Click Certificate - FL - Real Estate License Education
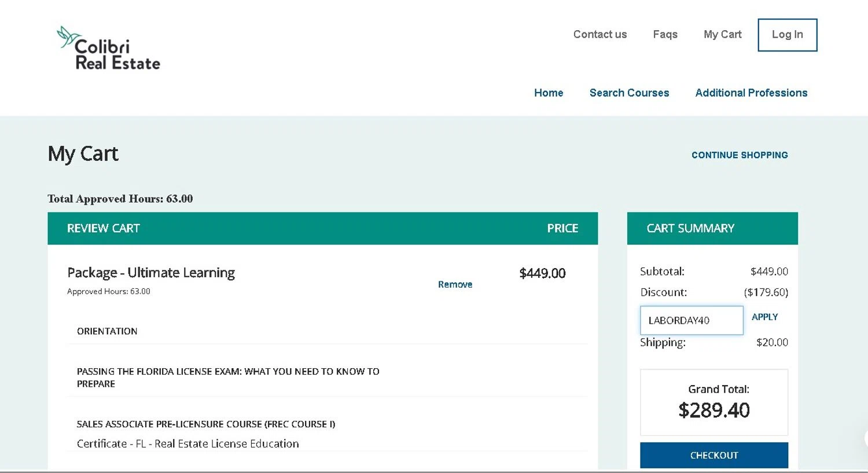 (187, 443)
